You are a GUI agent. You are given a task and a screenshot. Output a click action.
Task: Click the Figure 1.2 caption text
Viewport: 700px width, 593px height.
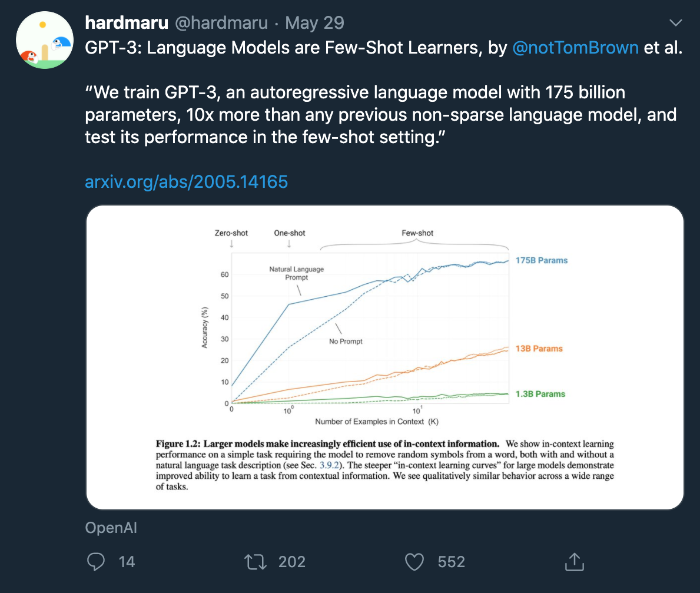click(x=385, y=465)
